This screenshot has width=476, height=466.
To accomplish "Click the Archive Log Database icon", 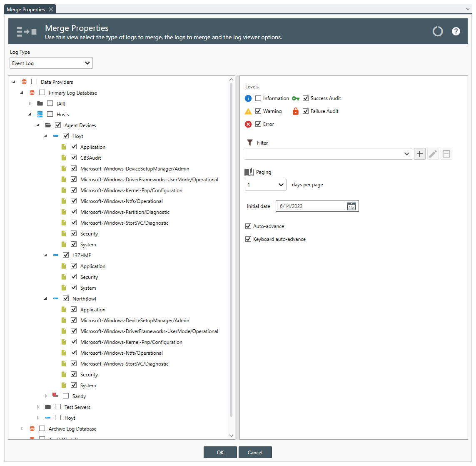I will pyautogui.click(x=32, y=428).
